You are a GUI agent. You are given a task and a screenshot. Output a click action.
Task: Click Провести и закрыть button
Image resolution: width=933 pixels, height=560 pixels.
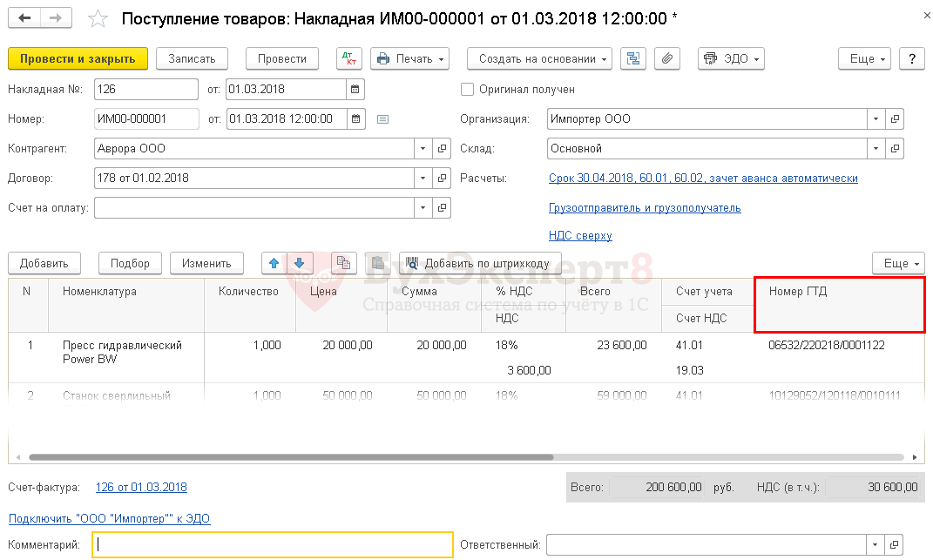tap(78, 58)
